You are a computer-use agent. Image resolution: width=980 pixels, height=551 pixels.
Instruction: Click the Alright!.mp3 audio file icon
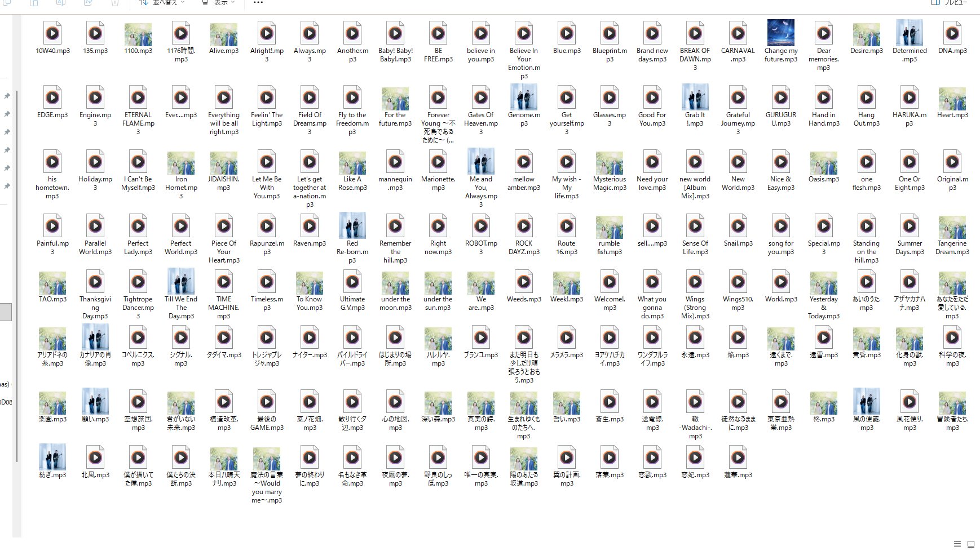pyautogui.click(x=267, y=33)
